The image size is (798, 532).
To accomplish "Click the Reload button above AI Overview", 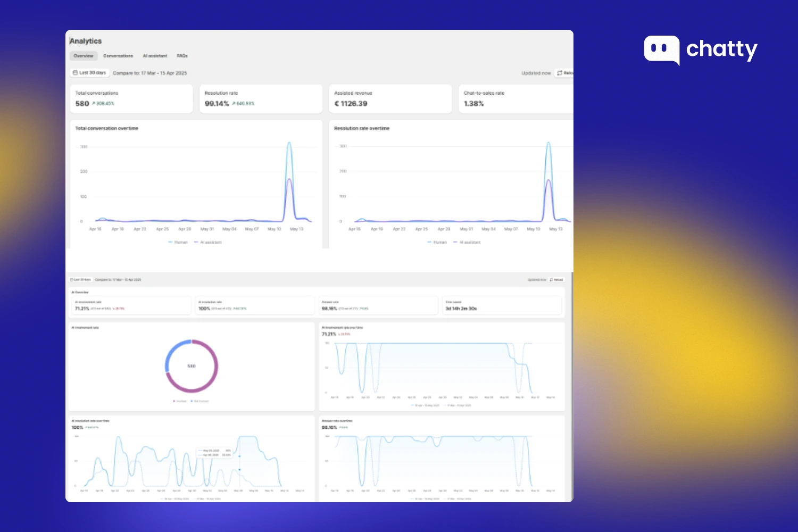I will 556,280.
